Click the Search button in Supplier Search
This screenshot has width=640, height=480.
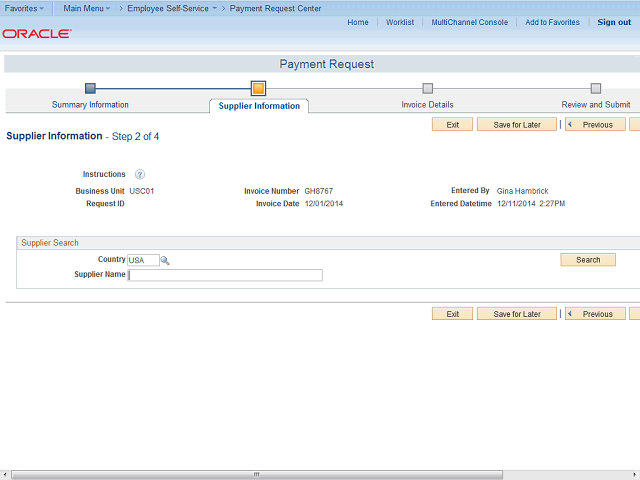(588, 260)
